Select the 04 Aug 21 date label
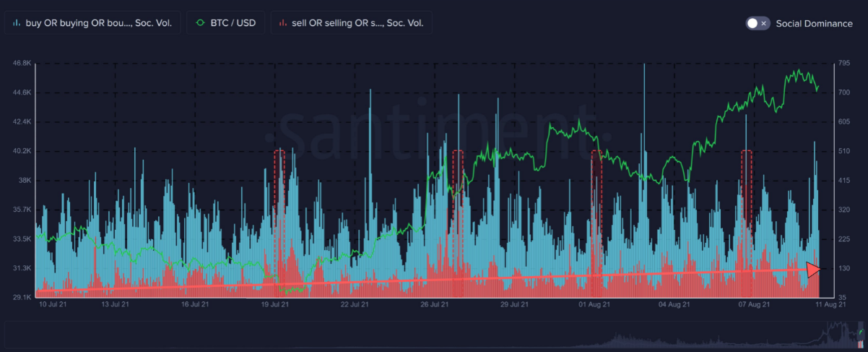 click(672, 305)
